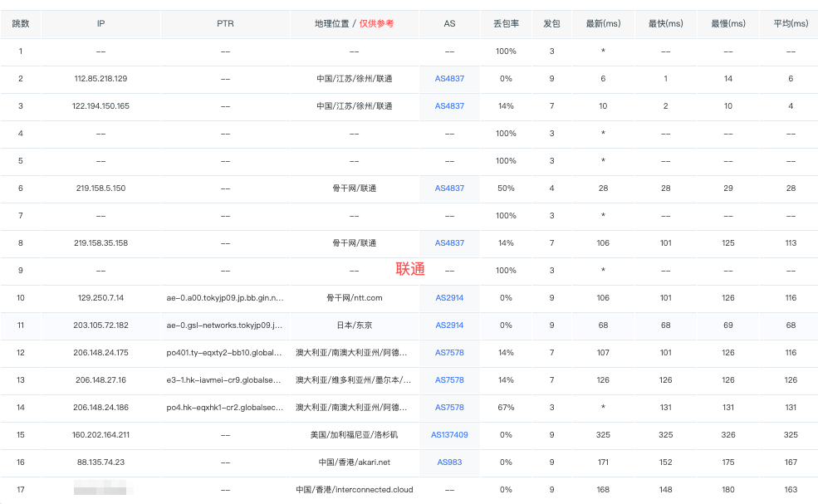818x504 pixels.
Task: Select IP address 160.202.164.211
Action: coord(100,435)
